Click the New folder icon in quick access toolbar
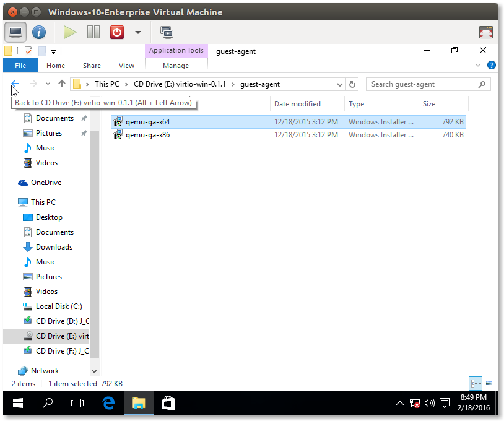The width and height of the screenshot is (504, 421). click(x=42, y=51)
